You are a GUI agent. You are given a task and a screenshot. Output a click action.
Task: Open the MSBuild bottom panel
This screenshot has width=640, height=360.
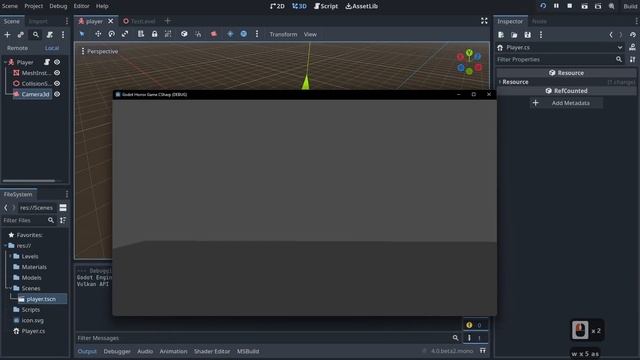(248, 351)
